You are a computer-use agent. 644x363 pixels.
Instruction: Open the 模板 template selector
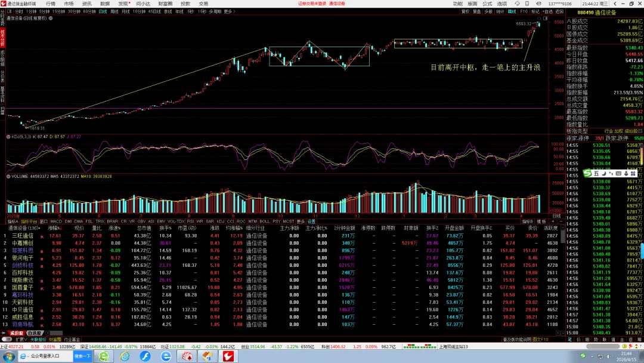tap(541, 222)
